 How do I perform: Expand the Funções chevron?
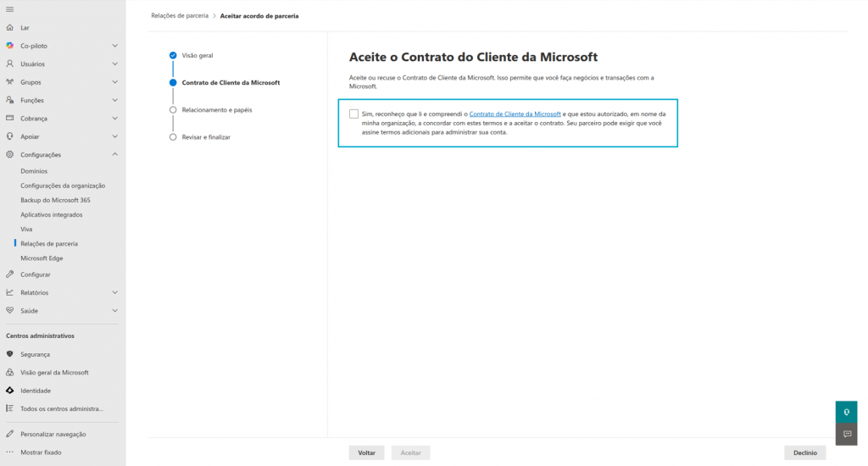[x=114, y=100]
